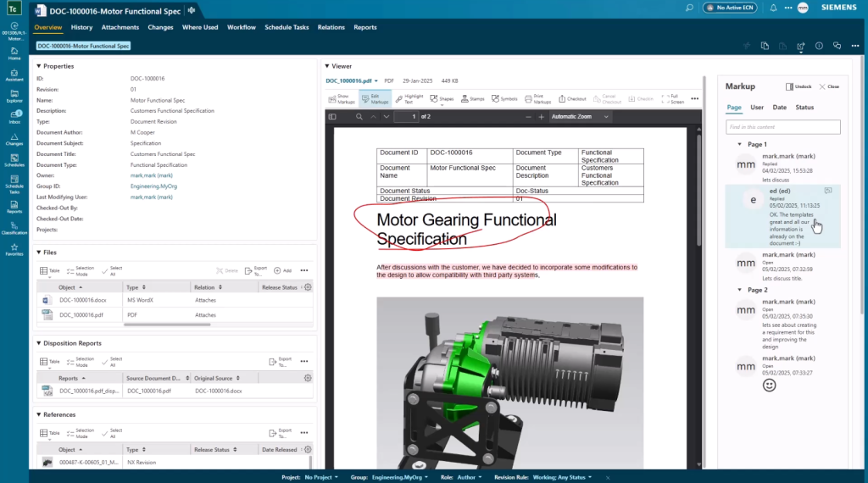
Task: Toggle Full Screen viewer mode
Action: 673,99
